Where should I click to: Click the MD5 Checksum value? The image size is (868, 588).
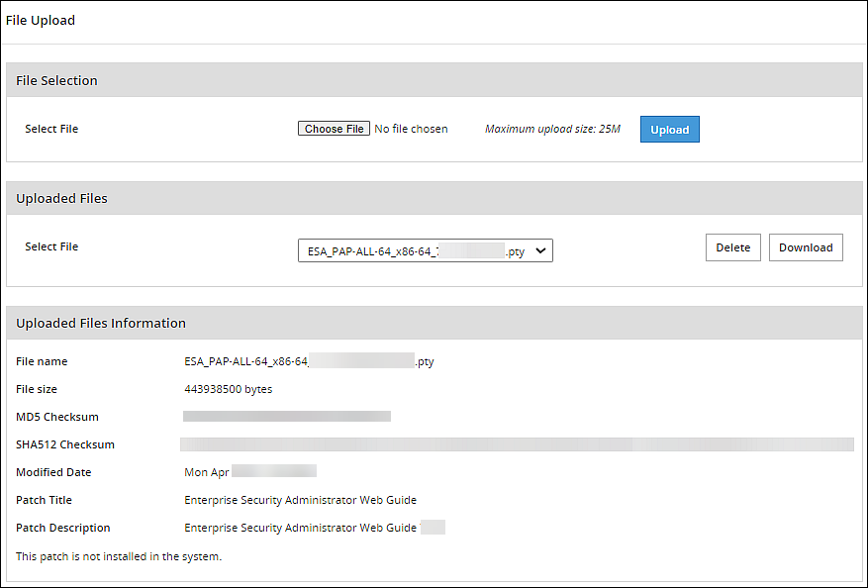tap(286, 416)
